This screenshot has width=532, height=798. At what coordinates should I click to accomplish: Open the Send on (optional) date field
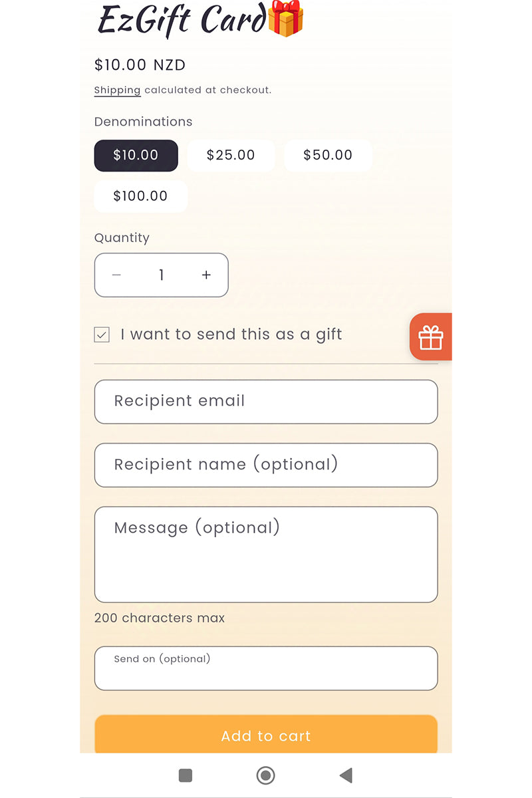coord(266,668)
